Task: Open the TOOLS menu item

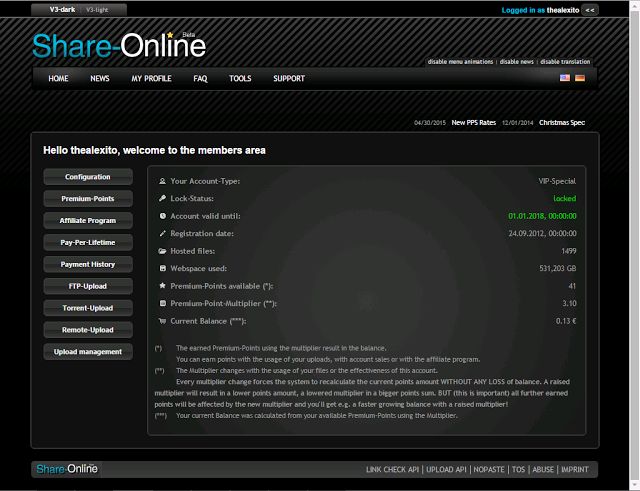Action: [240, 78]
